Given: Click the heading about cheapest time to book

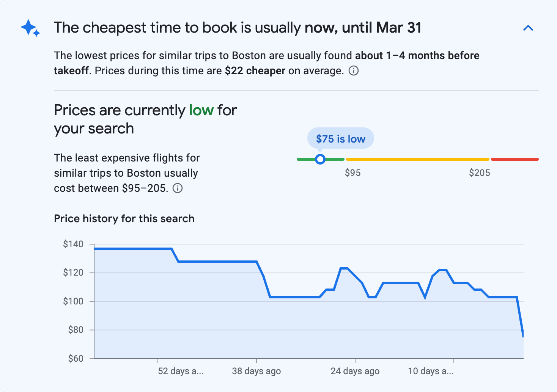Looking at the screenshot, I should pyautogui.click(x=238, y=27).
